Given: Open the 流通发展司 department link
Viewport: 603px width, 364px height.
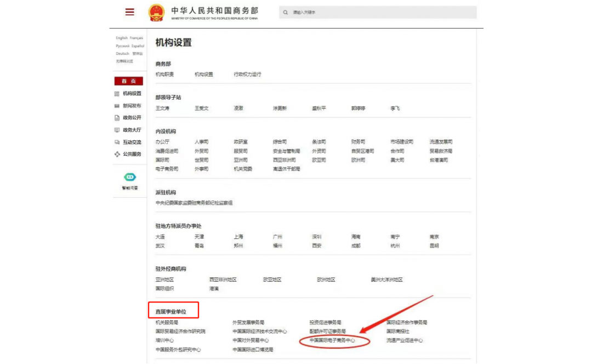Looking at the screenshot, I should pyautogui.click(x=441, y=142).
